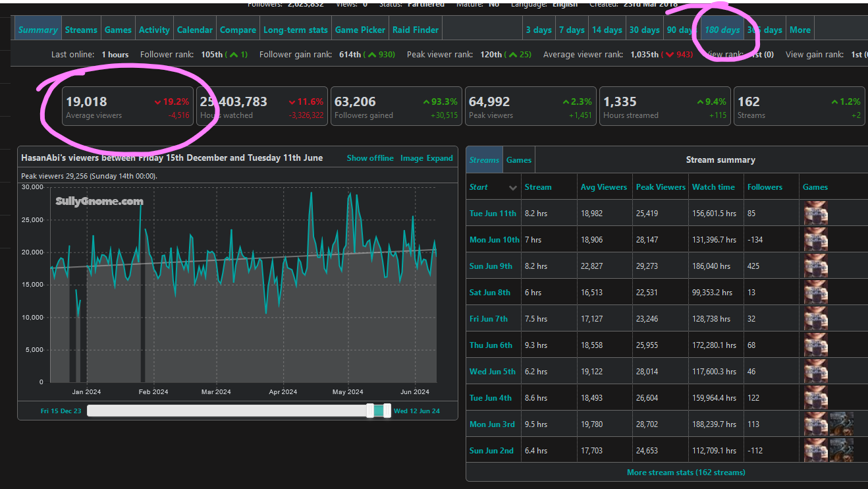Screen dimensions: 868x489
Task: Click 186,040 hrs watch time cell
Action: (x=716, y=266)
